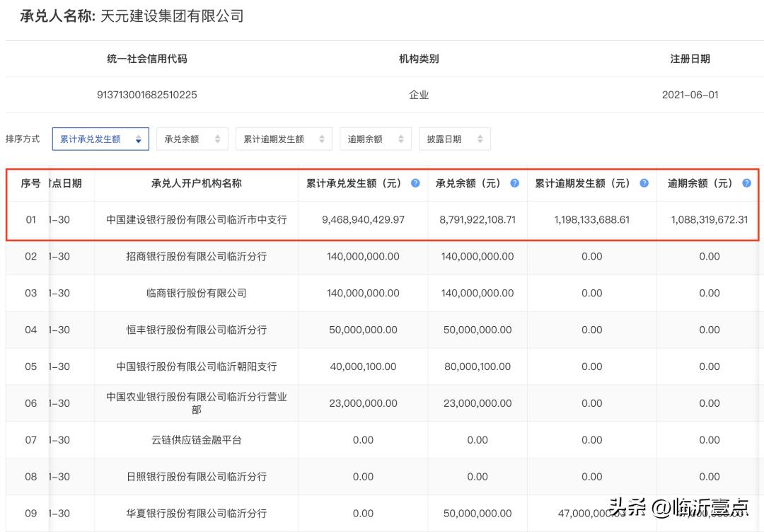
Task: Sort by 累计逾期发生额 selector
Action: [284, 139]
